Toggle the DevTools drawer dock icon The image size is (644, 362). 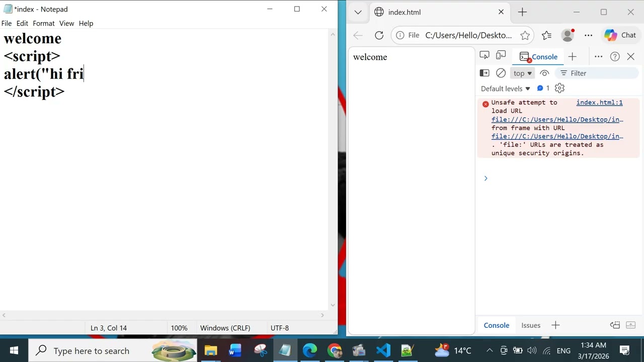coord(614,325)
